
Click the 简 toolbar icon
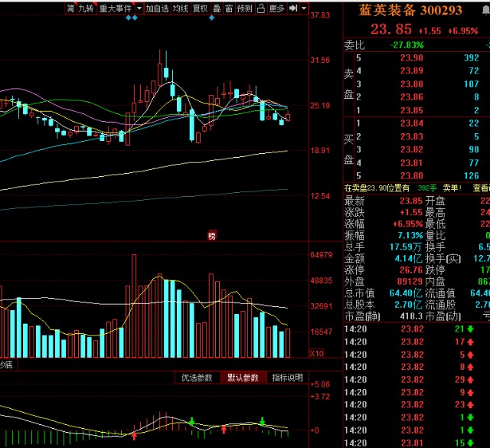(x=70, y=8)
